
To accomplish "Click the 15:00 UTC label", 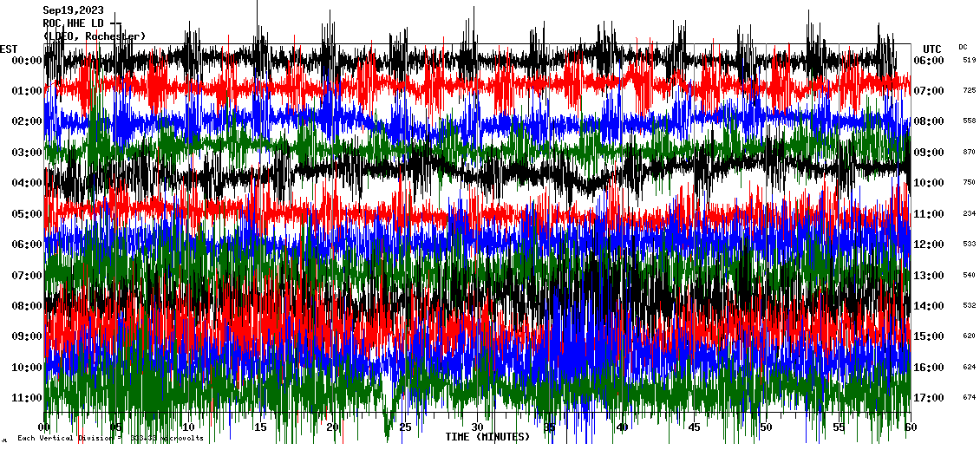I will pyautogui.click(x=929, y=336).
